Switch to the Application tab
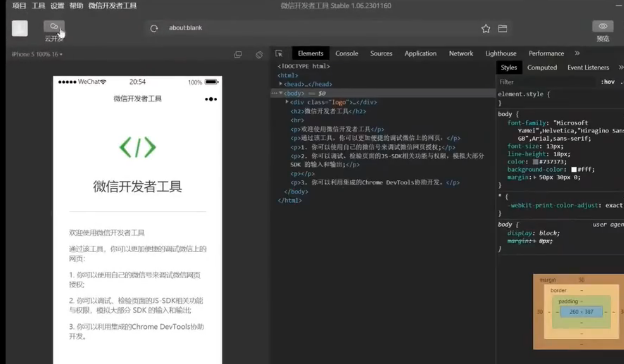Viewport: 624px width, 364px height. click(420, 53)
